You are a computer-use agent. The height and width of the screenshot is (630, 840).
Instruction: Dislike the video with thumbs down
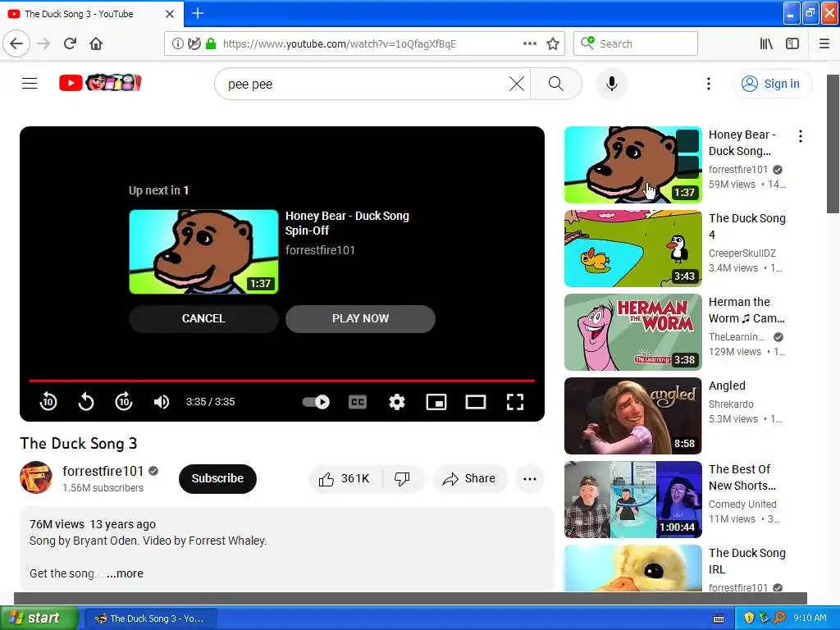tap(403, 478)
